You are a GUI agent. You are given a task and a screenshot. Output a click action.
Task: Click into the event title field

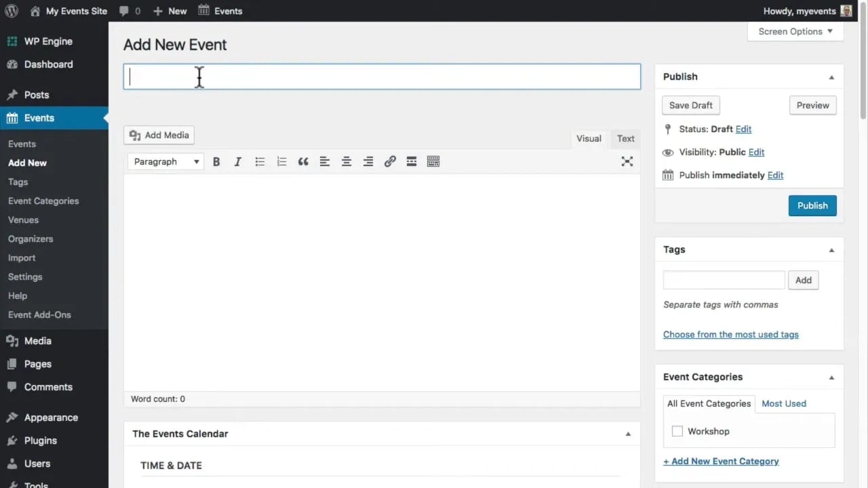[382, 77]
